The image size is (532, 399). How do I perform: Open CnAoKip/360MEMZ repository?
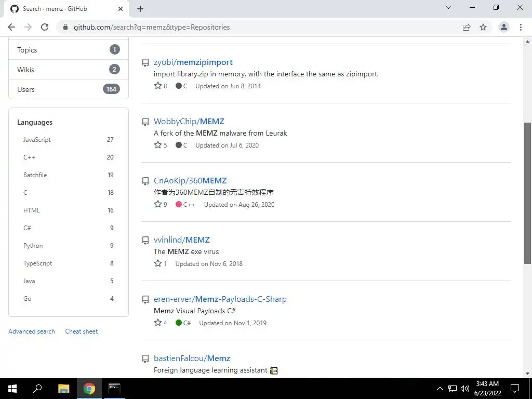[x=190, y=180]
